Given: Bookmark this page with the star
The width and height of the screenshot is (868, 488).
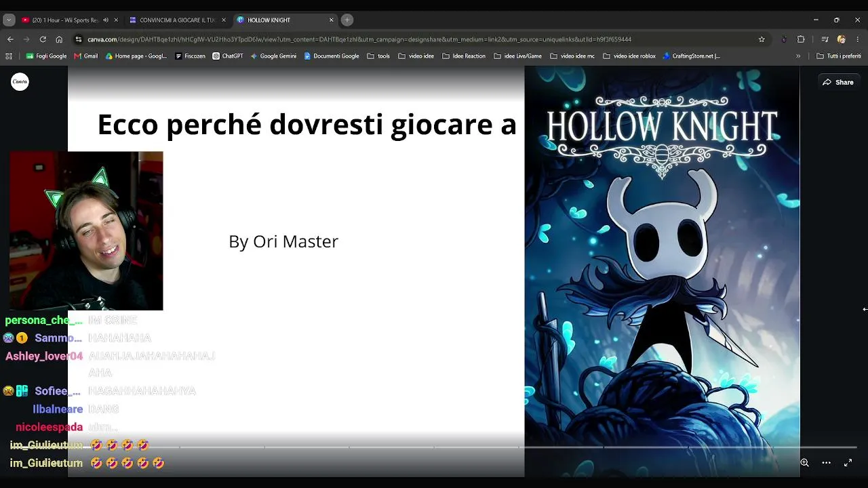Looking at the screenshot, I should pyautogui.click(x=762, y=39).
